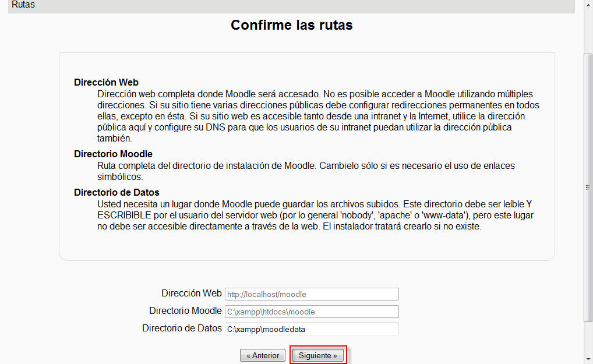The height and width of the screenshot is (364, 593).
Task: Click the disabled Directorio Moodle path field
Action: 312,312
